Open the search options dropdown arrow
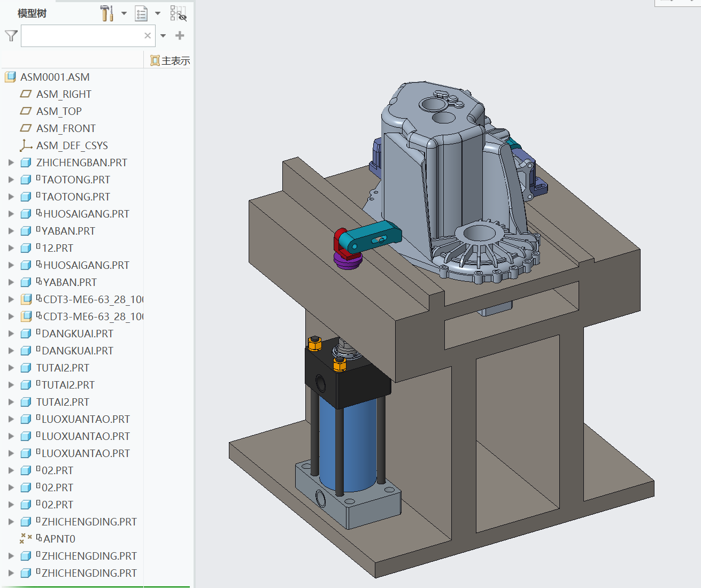This screenshot has width=701, height=588. click(163, 36)
